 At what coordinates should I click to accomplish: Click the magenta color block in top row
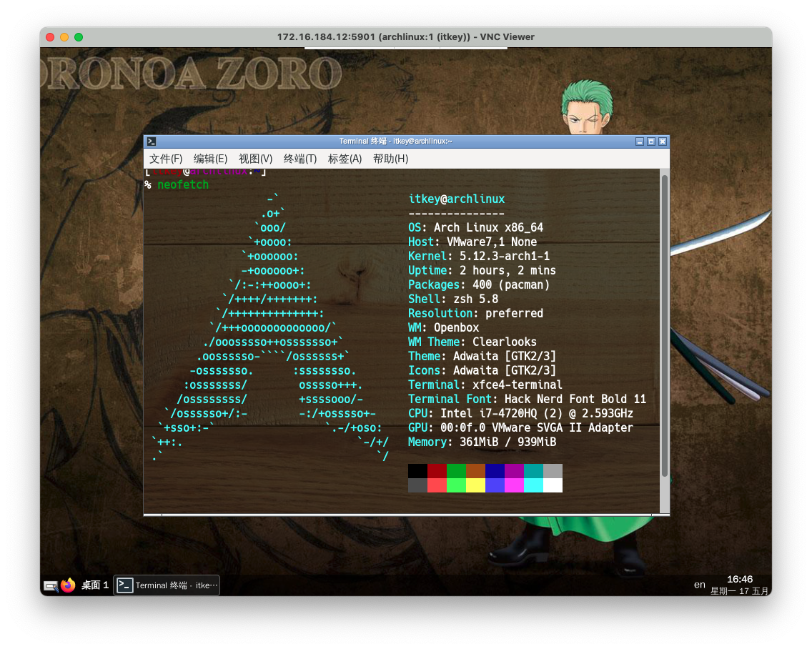coord(514,471)
